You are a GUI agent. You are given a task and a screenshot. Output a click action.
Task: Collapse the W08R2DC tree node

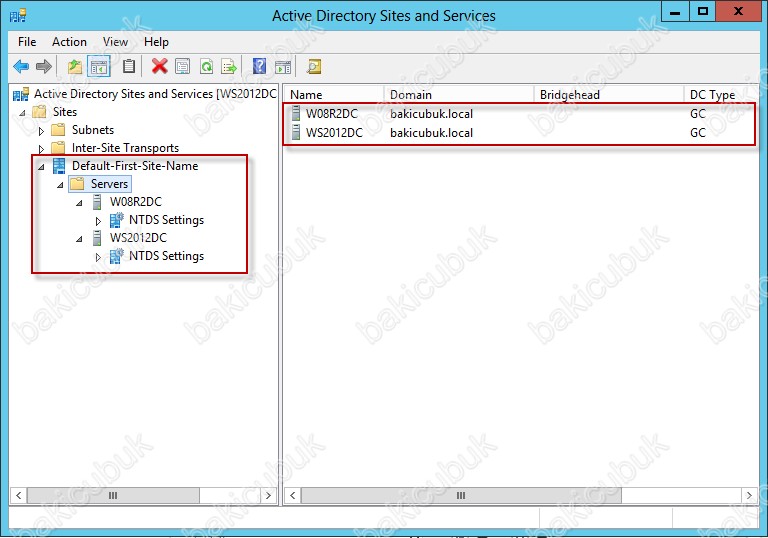tap(79, 203)
